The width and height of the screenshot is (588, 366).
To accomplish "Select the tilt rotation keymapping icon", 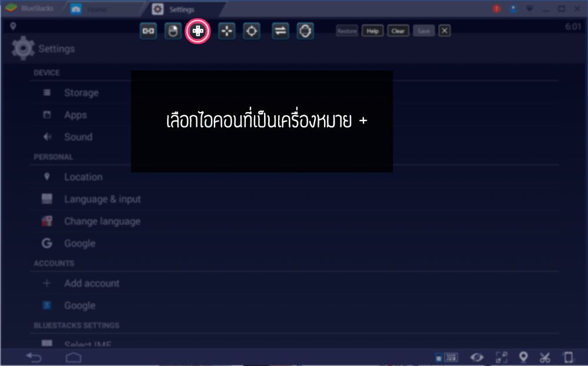I will point(305,31).
